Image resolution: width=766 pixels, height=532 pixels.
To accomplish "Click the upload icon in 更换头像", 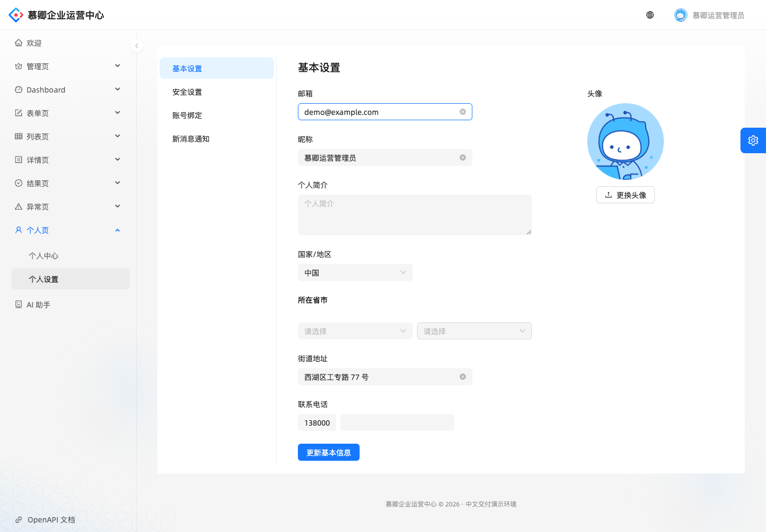I will 609,195.
